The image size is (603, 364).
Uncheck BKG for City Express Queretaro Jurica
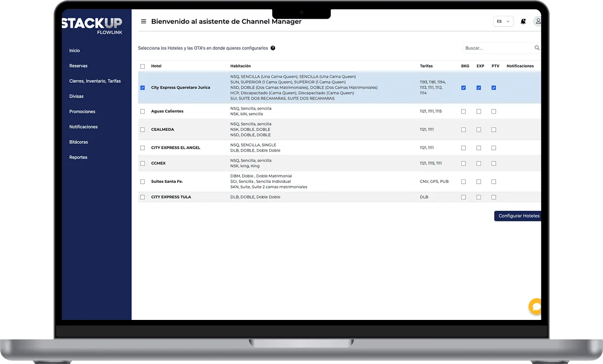[464, 88]
